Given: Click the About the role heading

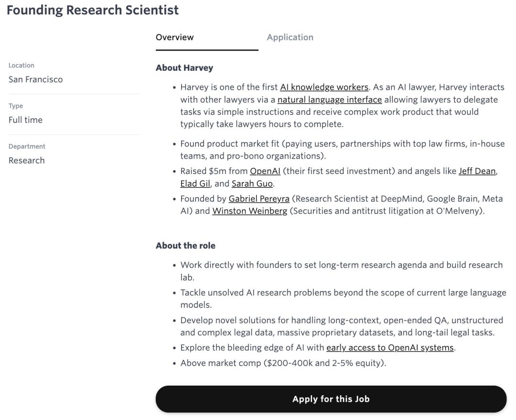Looking at the screenshot, I should [185, 246].
